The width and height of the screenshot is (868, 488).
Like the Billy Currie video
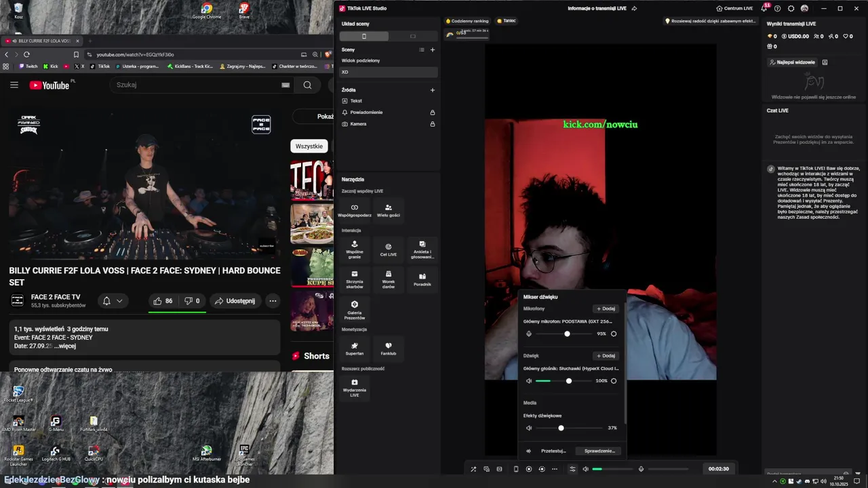[163, 301]
